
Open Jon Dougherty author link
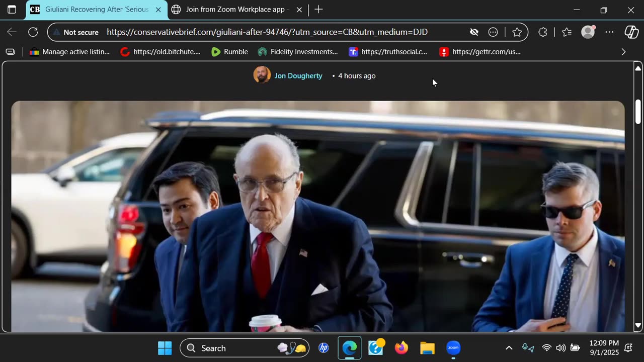(298, 76)
